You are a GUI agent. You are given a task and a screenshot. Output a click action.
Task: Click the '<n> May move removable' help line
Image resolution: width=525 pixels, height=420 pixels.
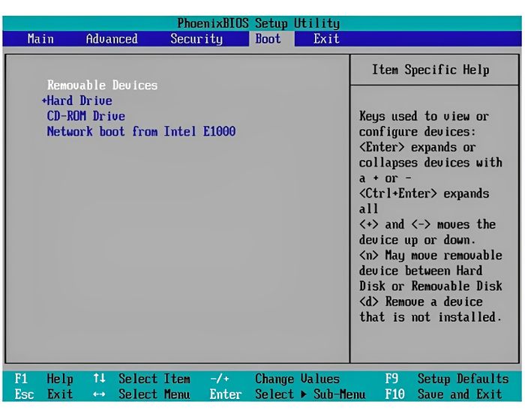point(430,255)
